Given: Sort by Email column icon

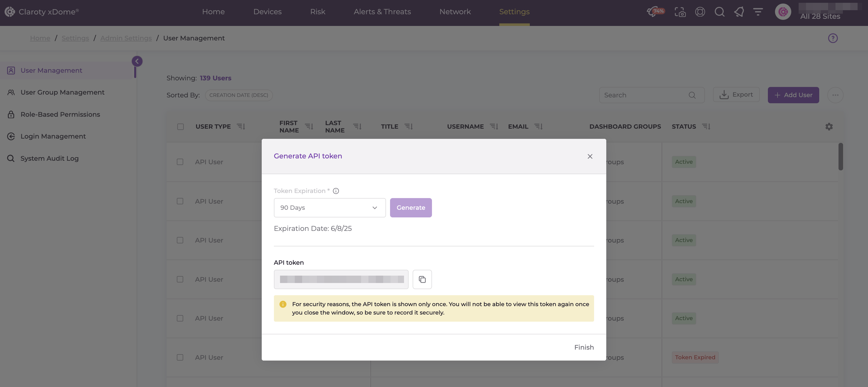Looking at the screenshot, I should tap(538, 126).
